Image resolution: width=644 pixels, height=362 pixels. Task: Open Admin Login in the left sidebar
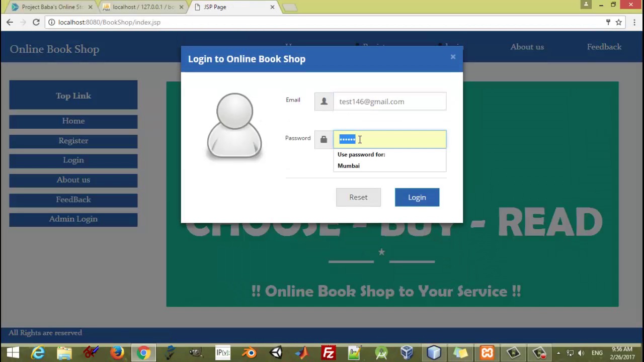(73, 219)
